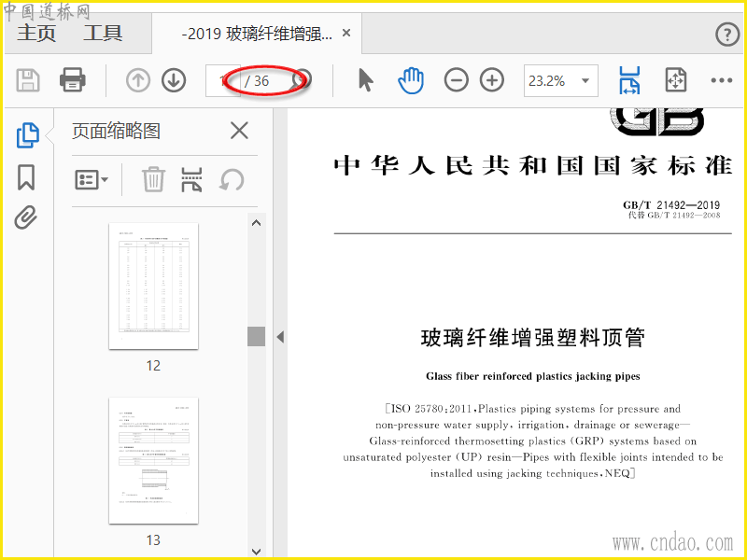Click the thumbnail panel scrollbar handle
The height and width of the screenshot is (560, 747).
pos(256,336)
